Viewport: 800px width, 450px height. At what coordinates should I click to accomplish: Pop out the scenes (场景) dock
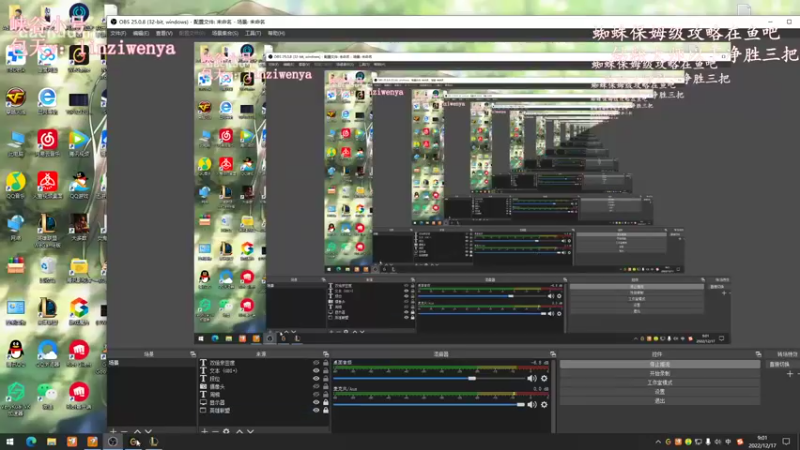193,354
